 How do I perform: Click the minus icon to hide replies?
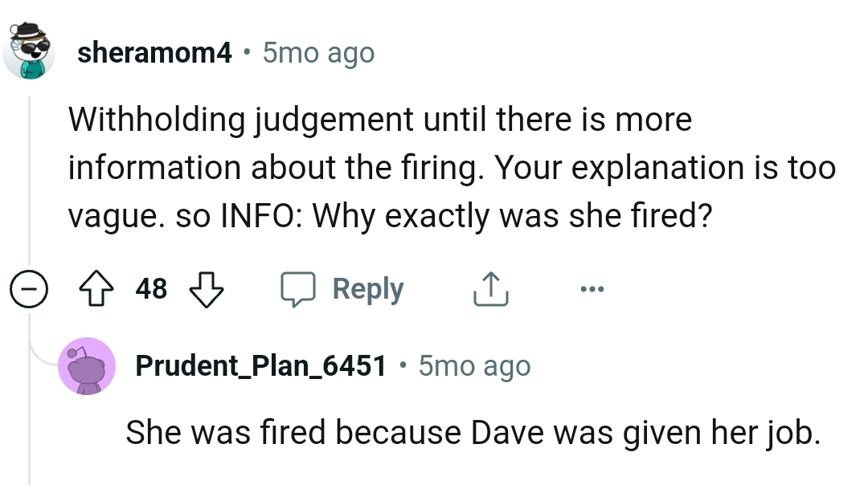tap(29, 288)
